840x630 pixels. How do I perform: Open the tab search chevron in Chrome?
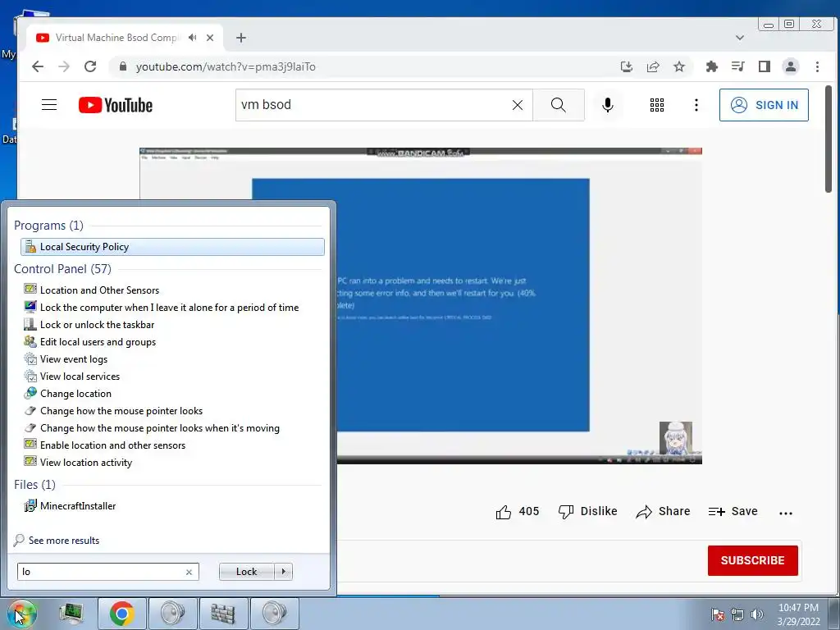740,38
